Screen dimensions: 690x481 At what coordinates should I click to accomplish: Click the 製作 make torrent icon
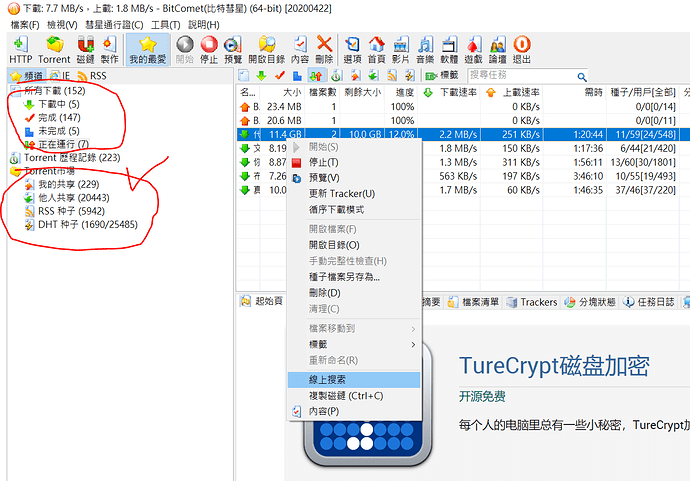point(109,50)
